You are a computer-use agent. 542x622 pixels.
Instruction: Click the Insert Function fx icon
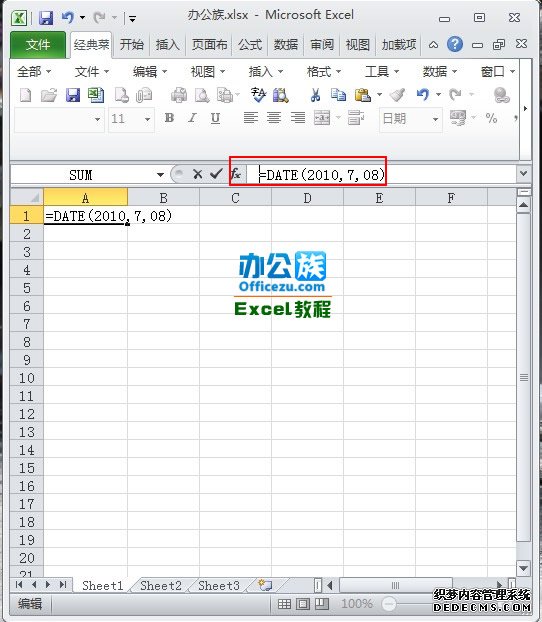tap(236, 174)
